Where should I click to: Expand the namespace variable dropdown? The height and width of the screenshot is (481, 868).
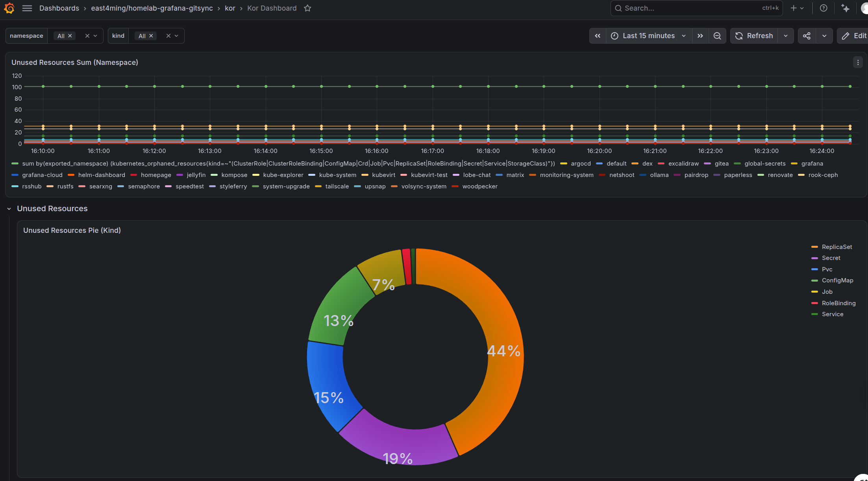pyautogui.click(x=95, y=36)
